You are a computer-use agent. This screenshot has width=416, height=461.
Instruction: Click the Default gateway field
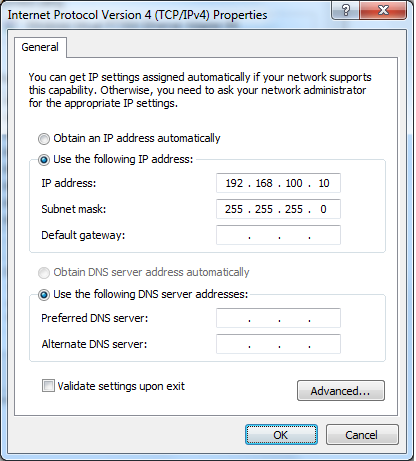pos(278,235)
